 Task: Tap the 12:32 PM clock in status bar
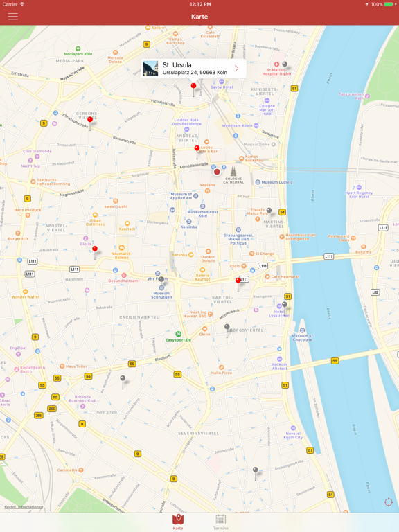200,4
